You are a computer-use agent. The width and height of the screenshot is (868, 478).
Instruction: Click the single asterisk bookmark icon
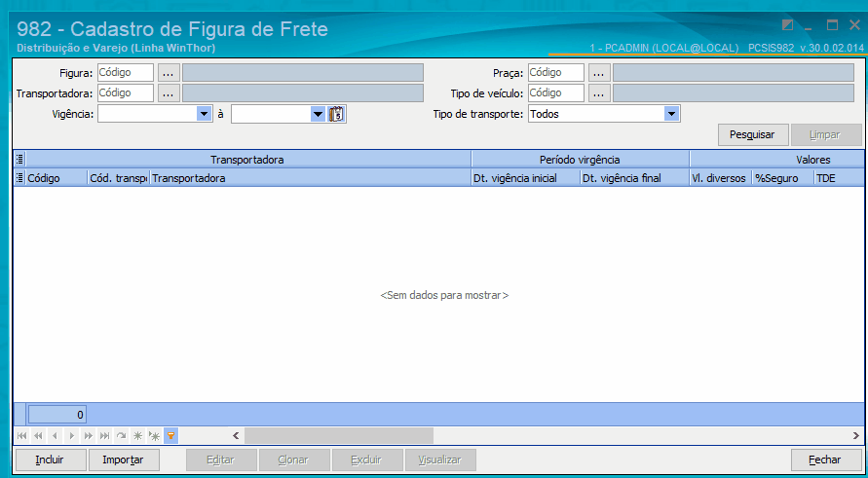[137, 436]
